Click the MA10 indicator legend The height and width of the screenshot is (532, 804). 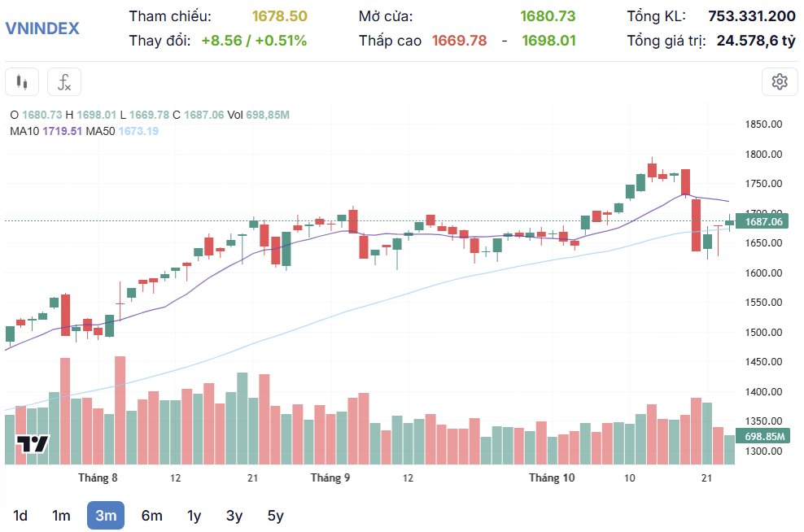pos(46,131)
